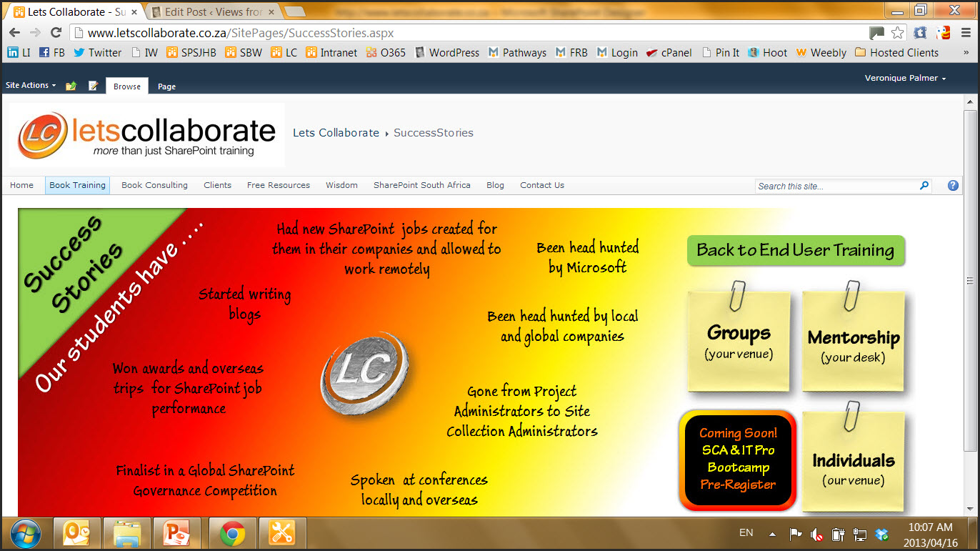Open the Veronique Palmer user menu
Screen dimensions: 980x551
pos(905,78)
